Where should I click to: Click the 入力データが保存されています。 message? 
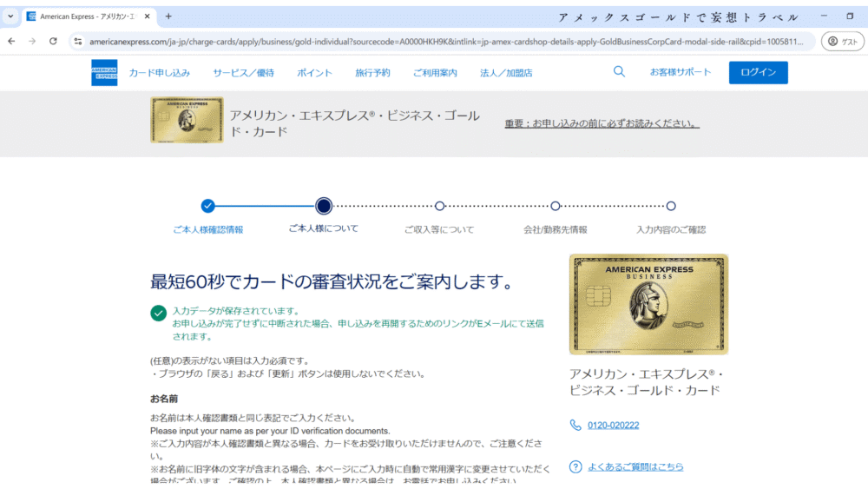pos(237,311)
